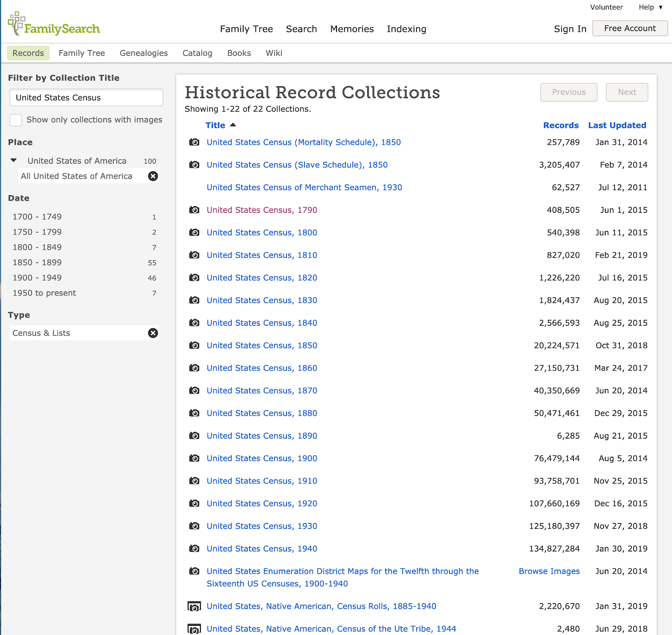
Task: Switch to the Genealogies tab
Action: (x=144, y=53)
